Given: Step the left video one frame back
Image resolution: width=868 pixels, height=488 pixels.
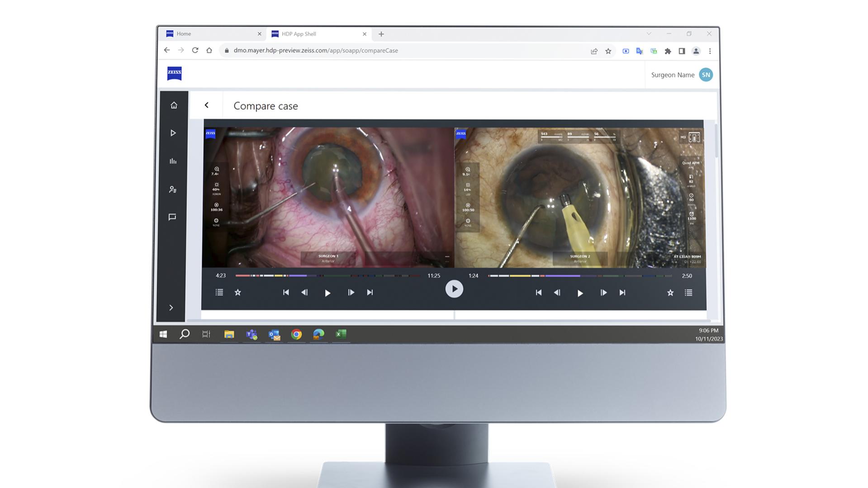Looking at the screenshot, I should point(304,292).
